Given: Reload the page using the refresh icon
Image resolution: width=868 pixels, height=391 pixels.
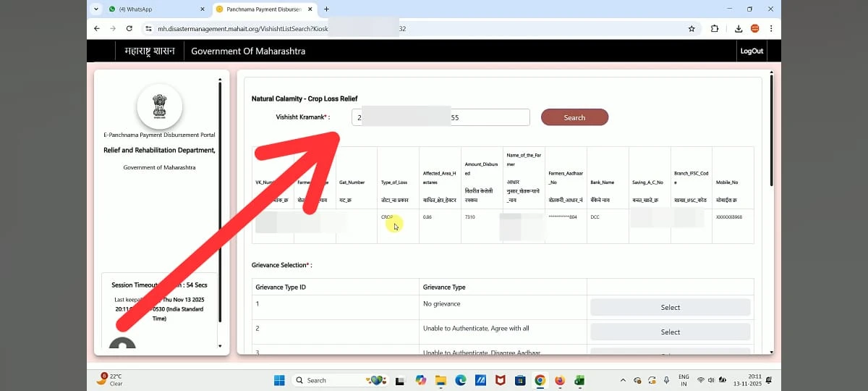Looking at the screenshot, I should coord(129,29).
